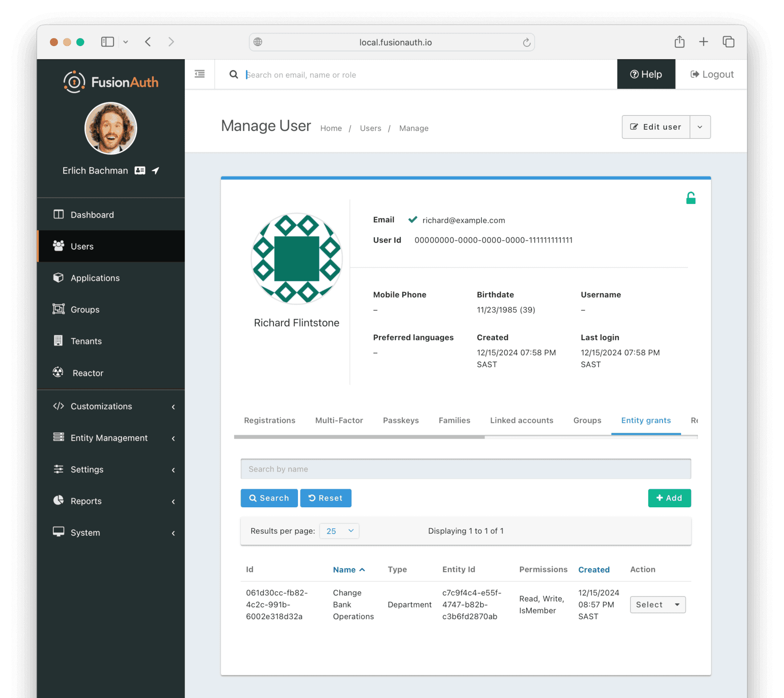Click the green Add button
This screenshot has width=784, height=698.
tap(669, 498)
